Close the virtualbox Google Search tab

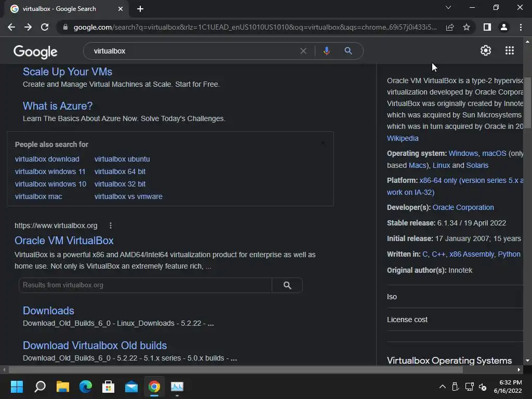coord(121,9)
